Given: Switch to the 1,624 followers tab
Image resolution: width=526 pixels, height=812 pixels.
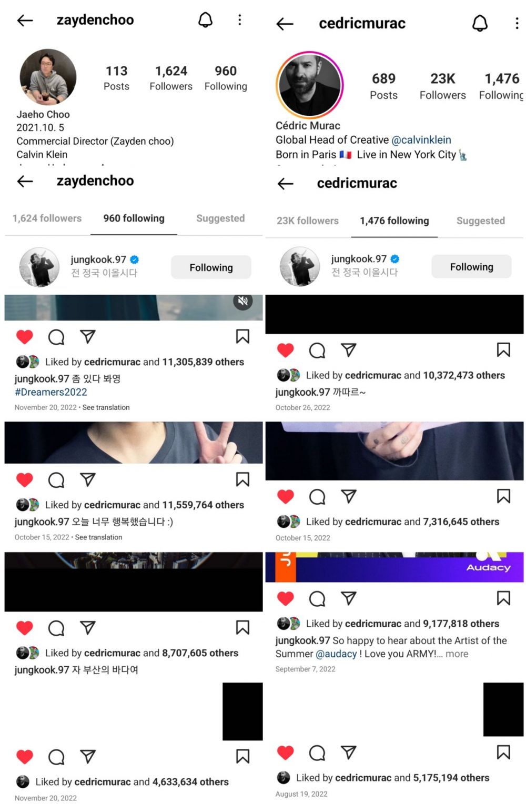Looking at the screenshot, I should point(47,218).
